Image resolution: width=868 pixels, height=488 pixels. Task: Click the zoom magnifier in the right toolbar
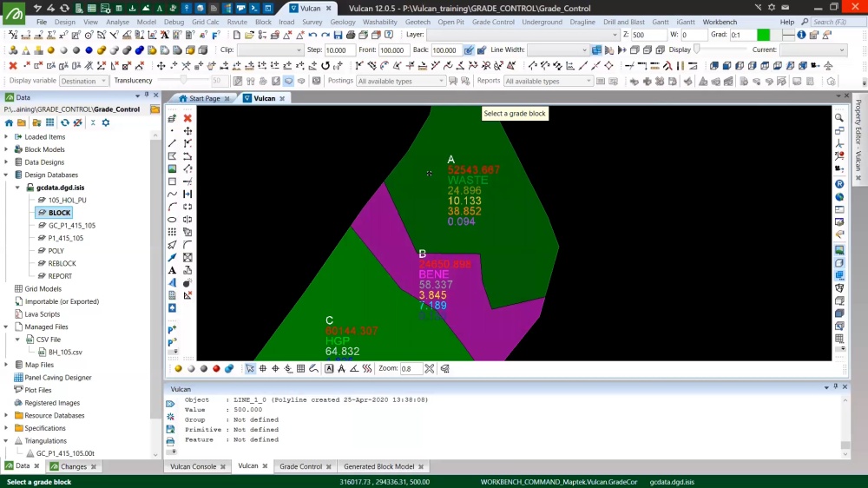coord(839,118)
